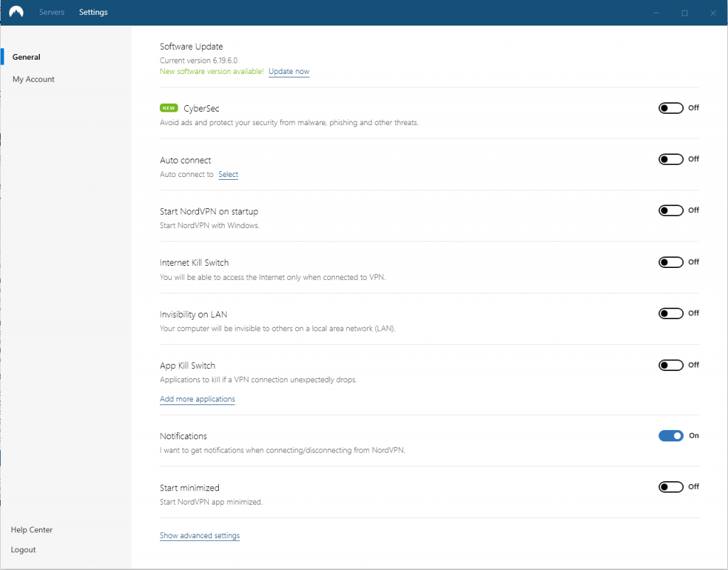Minimize the NordVPN window
The height and width of the screenshot is (570, 728).
[x=656, y=13]
